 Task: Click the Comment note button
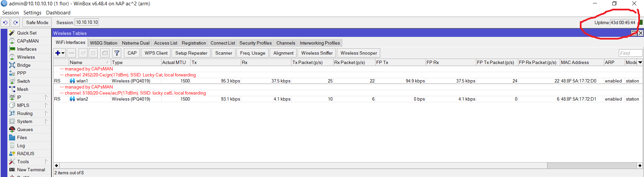point(105,53)
